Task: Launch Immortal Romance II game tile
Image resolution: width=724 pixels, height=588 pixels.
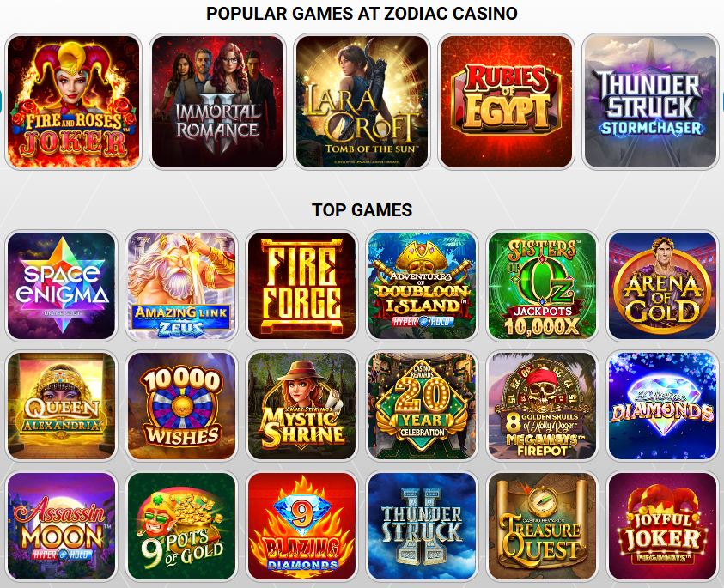Action: pos(217,101)
